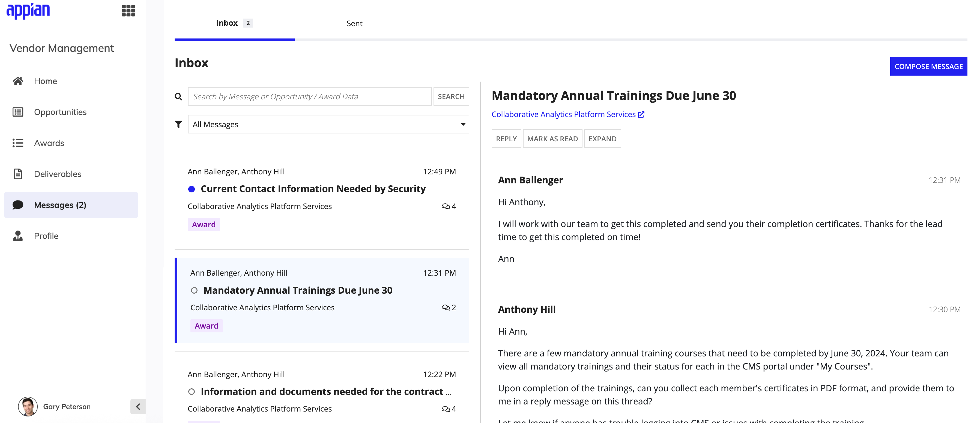Click the message search input field
Screen dimensions: 980x423
tap(310, 96)
